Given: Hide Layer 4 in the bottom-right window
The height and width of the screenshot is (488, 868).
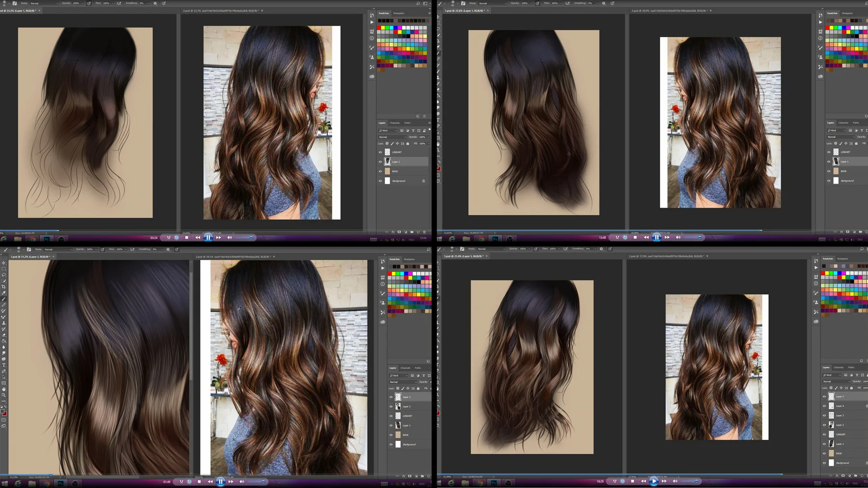Looking at the screenshot, I should 824,406.
